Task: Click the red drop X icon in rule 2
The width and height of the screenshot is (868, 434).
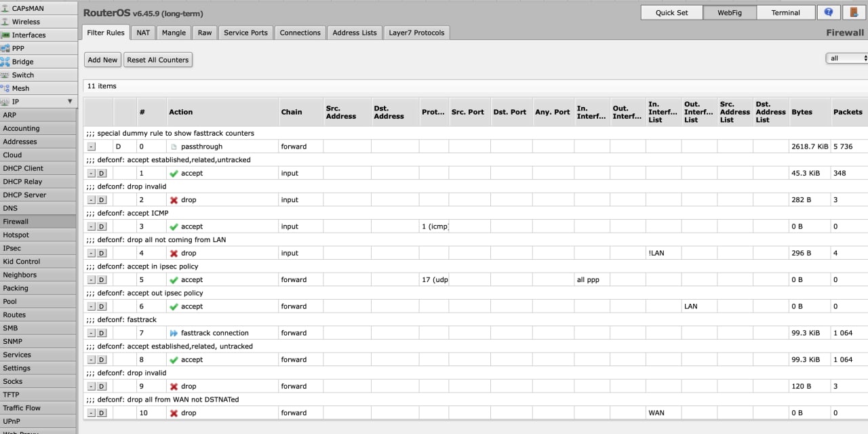Action: click(x=174, y=200)
